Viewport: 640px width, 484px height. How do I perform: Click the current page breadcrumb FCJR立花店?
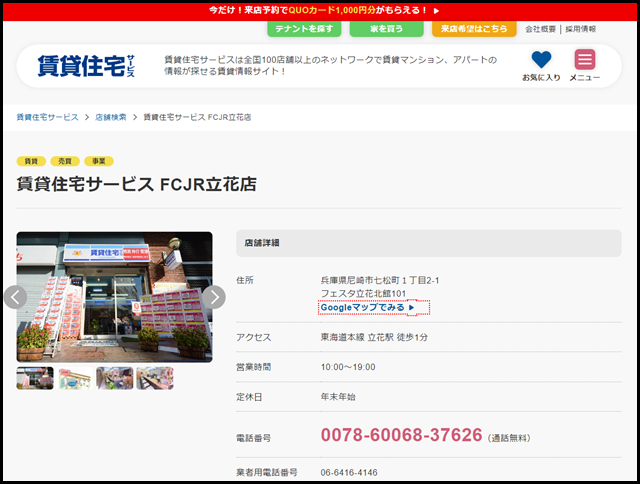click(x=197, y=117)
